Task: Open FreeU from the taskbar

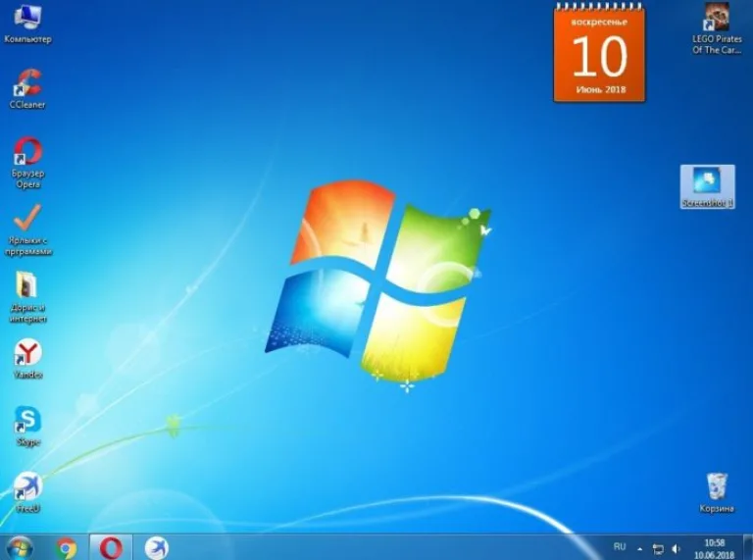Action: point(157,548)
